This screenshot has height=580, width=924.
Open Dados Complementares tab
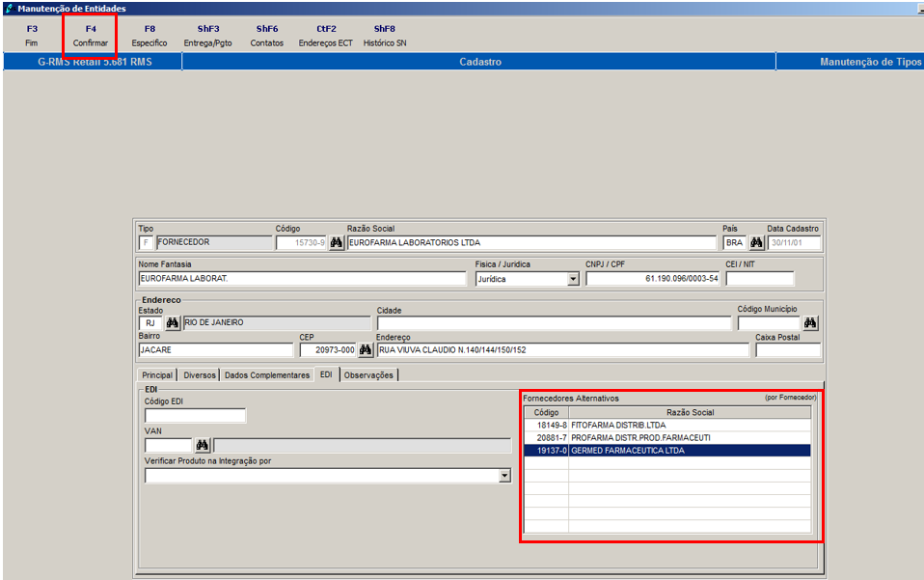coord(267,375)
